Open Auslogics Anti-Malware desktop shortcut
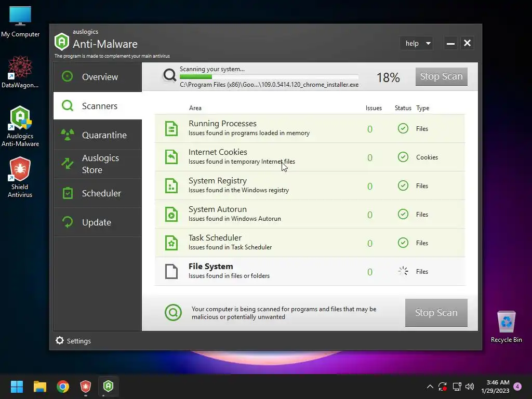This screenshot has height=399, width=532. pyautogui.click(x=20, y=126)
